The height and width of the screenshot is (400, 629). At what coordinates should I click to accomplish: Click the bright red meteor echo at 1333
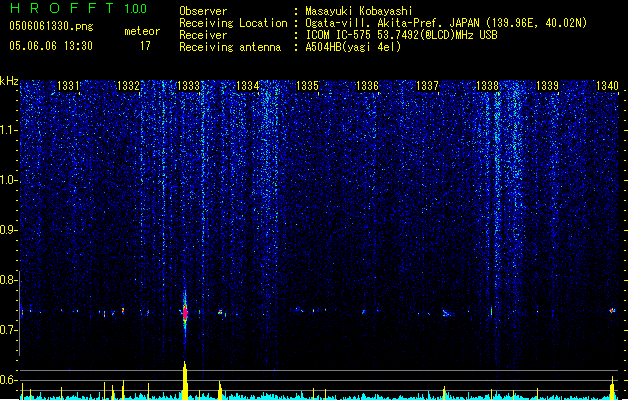tap(185, 313)
